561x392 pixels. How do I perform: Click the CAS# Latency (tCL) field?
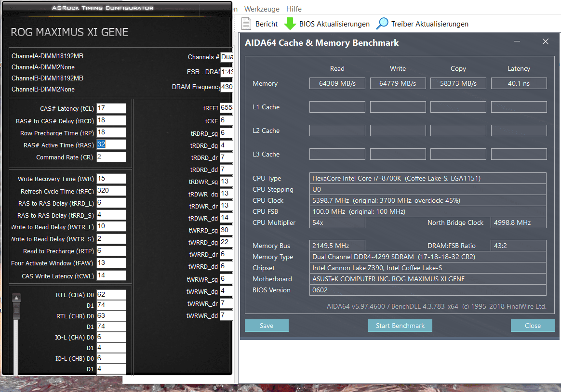111,108
